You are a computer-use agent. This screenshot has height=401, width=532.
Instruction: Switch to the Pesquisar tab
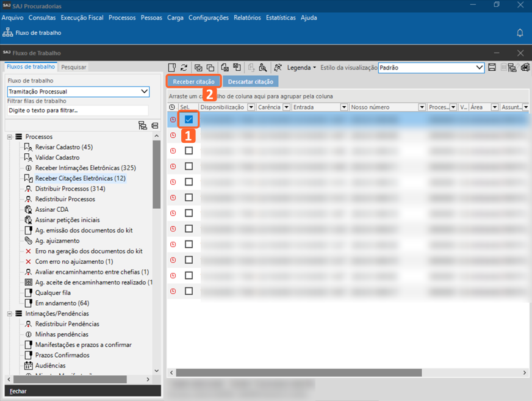(x=74, y=67)
